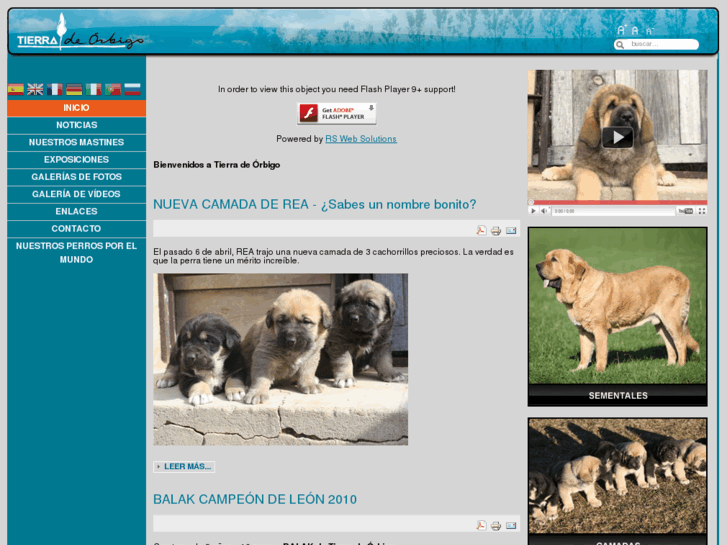Increase font size with A+ icon
This screenshot has height=545, width=727.
click(x=622, y=30)
